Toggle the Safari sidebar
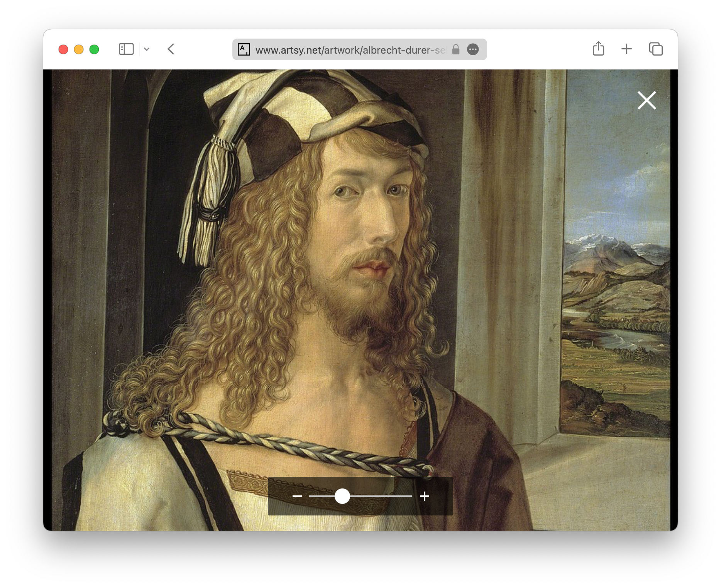Image resolution: width=721 pixels, height=588 pixels. [x=126, y=49]
